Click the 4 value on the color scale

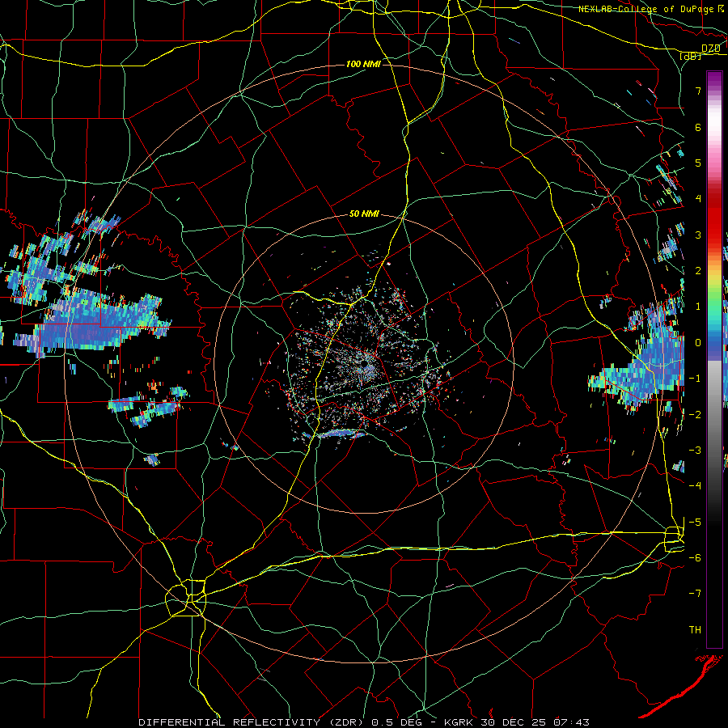tap(698, 199)
